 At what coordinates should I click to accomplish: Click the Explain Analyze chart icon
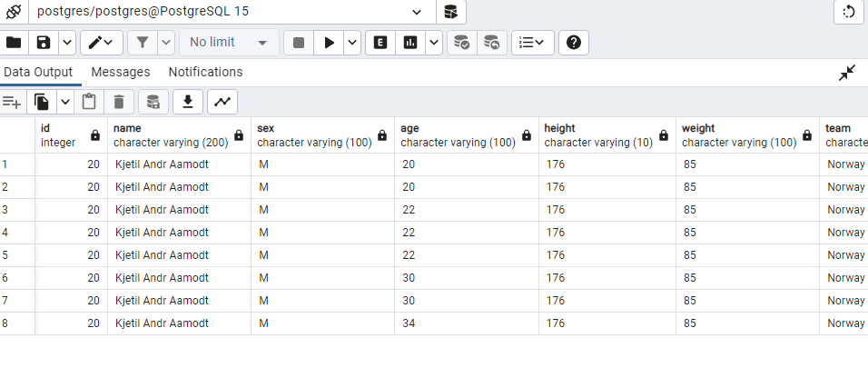pyautogui.click(x=409, y=43)
